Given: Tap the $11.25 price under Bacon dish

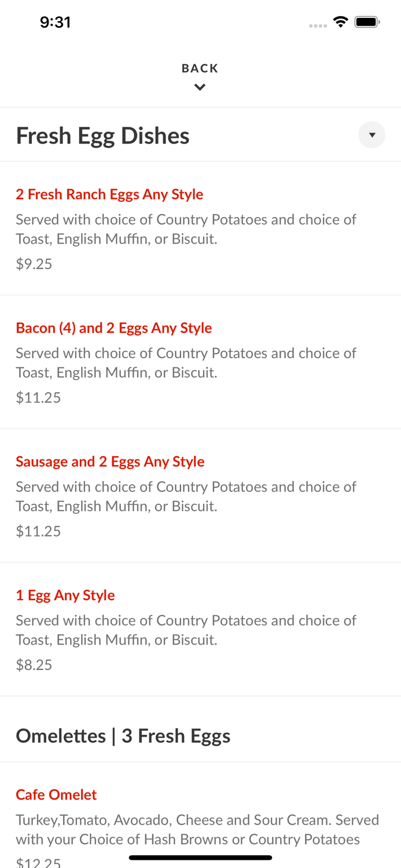Looking at the screenshot, I should [x=38, y=398].
